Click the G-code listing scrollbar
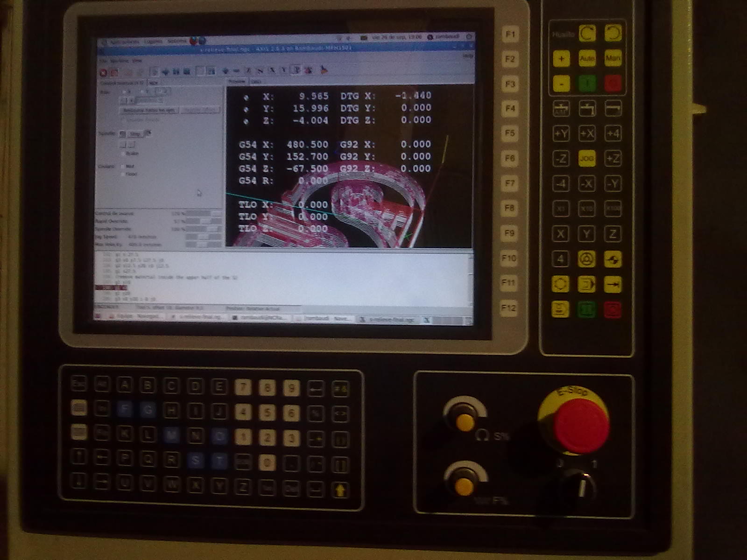This screenshot has width=747, height=560. coord(471,279)
